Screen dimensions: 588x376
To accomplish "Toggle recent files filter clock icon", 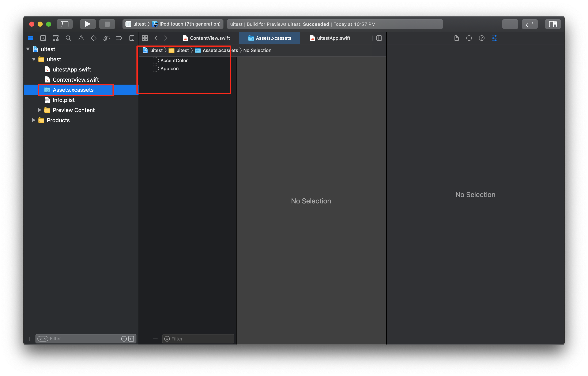I will click(x=124, y=339).
